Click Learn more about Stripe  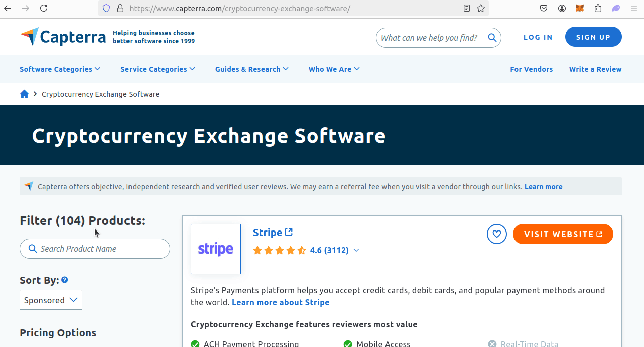(x=281, y=302)
